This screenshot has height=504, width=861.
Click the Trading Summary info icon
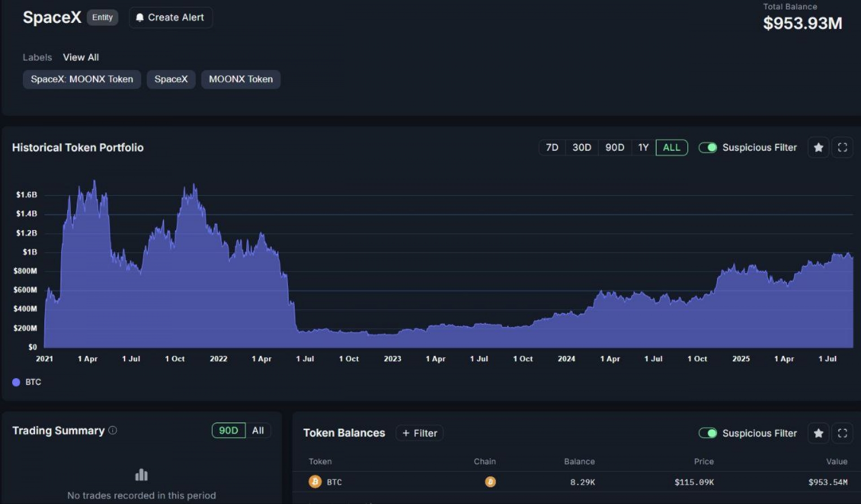pos(113,430)
